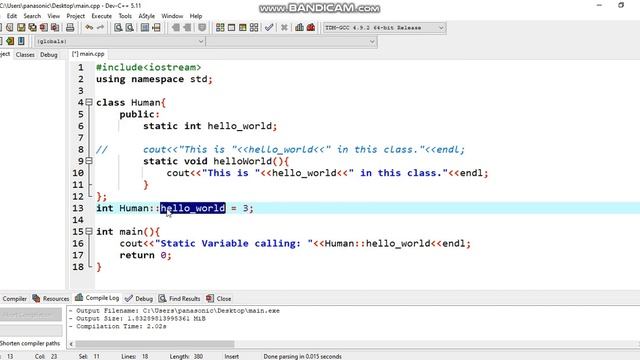Open the Help menu

pyautogui.click(x=196, y=16)
